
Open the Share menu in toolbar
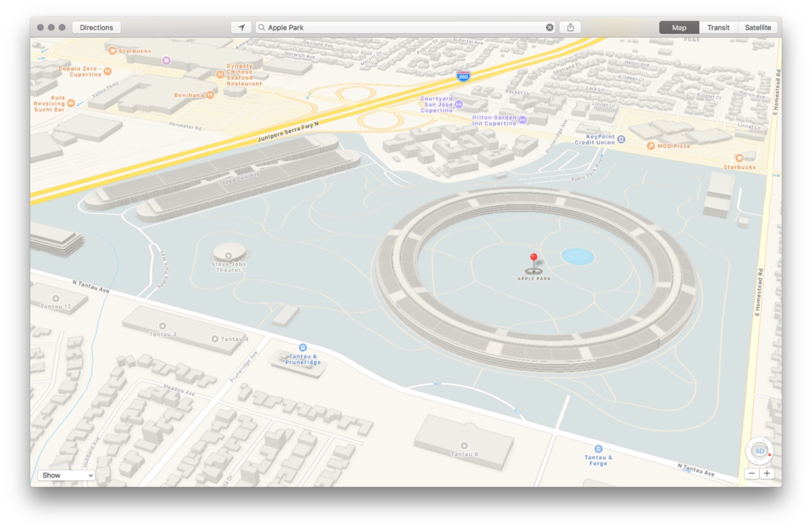pos(570,28)
